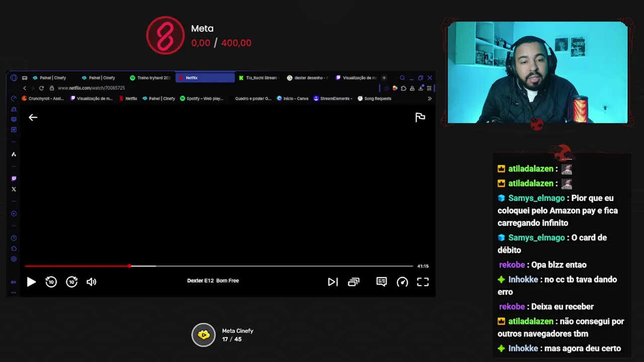Screen dimensions: 644x362
Task: Open playback speed control
Action: pyautogui.click(x=403, y=282)
